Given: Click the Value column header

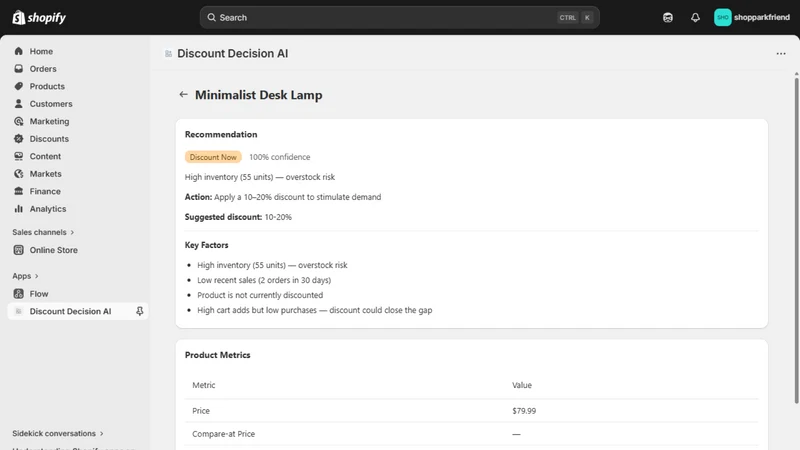Looking at the screenshot, I should click(522, 385).
